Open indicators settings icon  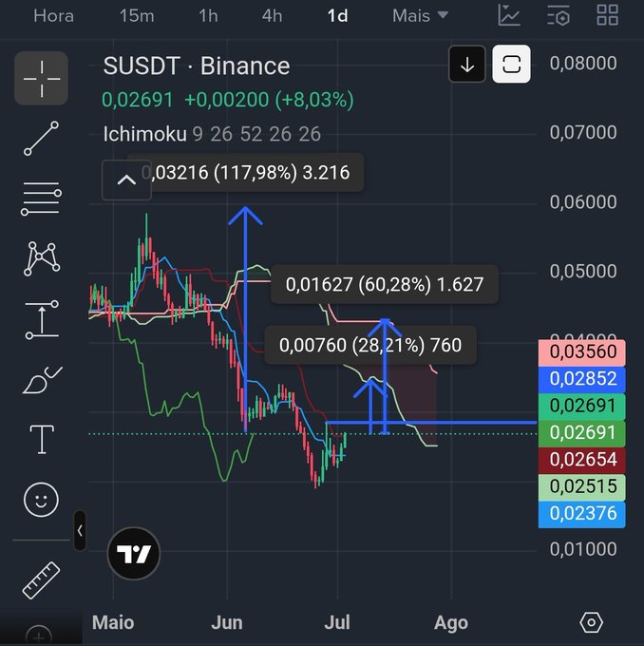(559, 15)
